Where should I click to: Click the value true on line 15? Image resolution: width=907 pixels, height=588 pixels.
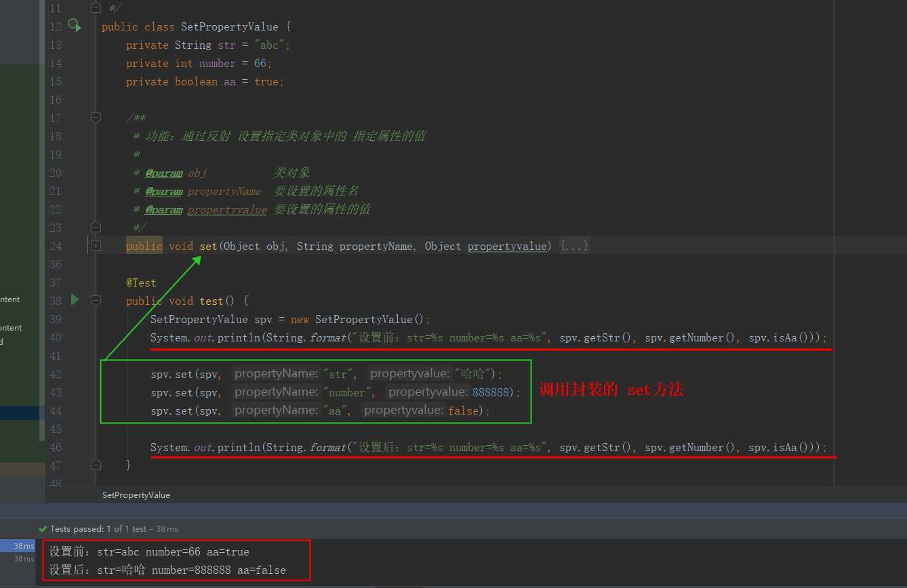266,81
